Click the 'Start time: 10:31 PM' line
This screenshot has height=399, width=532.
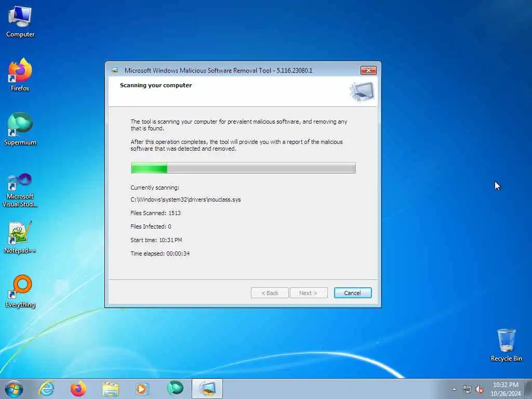click(156, 240)
